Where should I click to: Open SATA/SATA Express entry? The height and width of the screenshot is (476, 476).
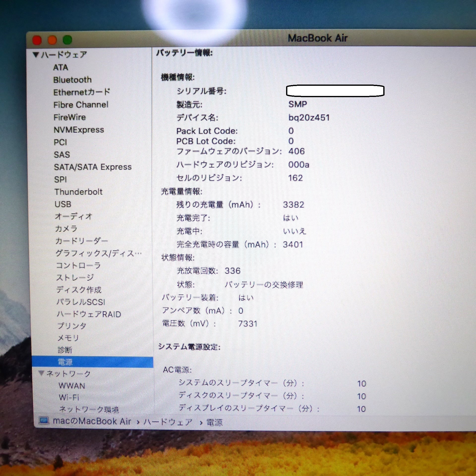click(92, 167)
